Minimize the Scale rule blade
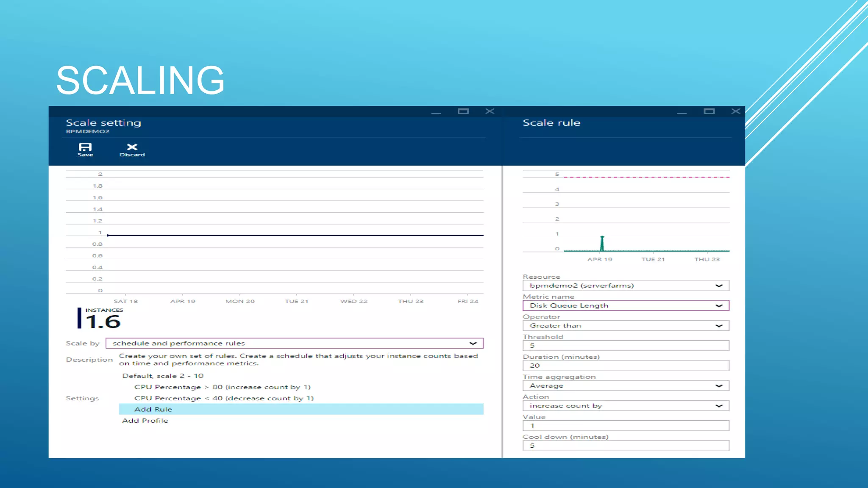Viewport: 868px width, 488px height. click(x=682, y=112)
